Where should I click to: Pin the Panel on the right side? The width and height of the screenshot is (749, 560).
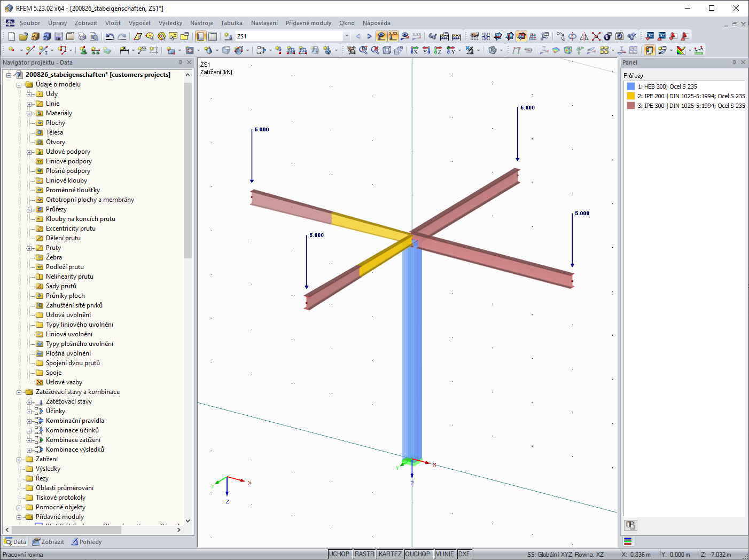coord(734,62)
